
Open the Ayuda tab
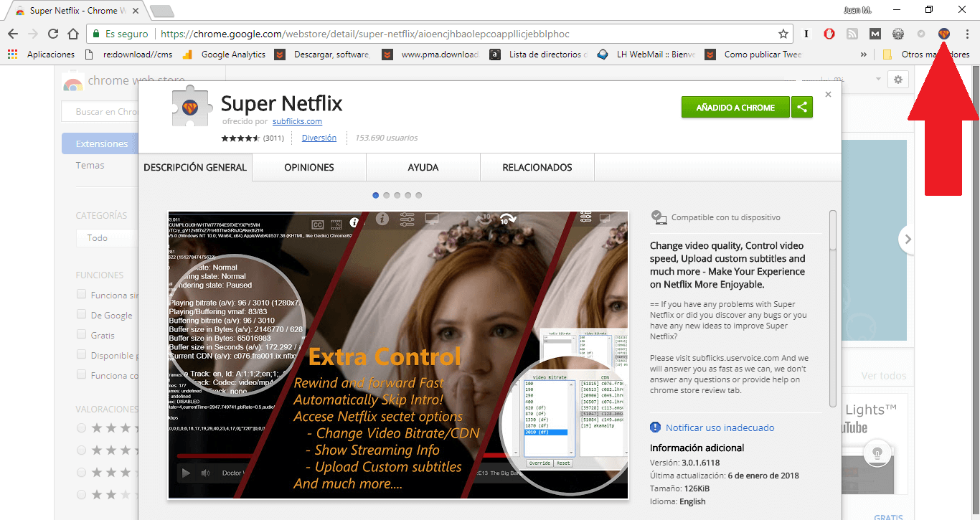423,167
